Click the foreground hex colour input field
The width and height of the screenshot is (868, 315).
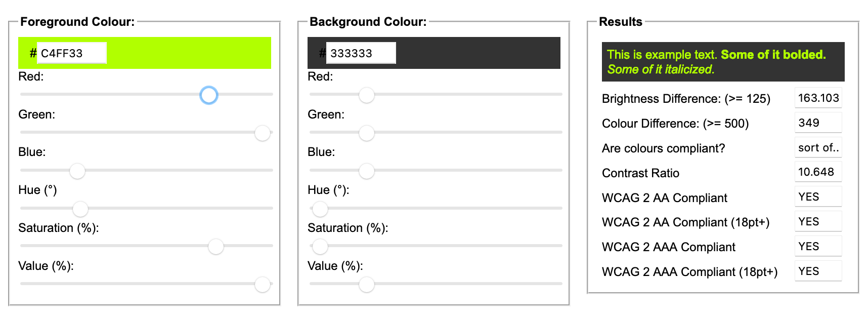(x=72, y=53)
